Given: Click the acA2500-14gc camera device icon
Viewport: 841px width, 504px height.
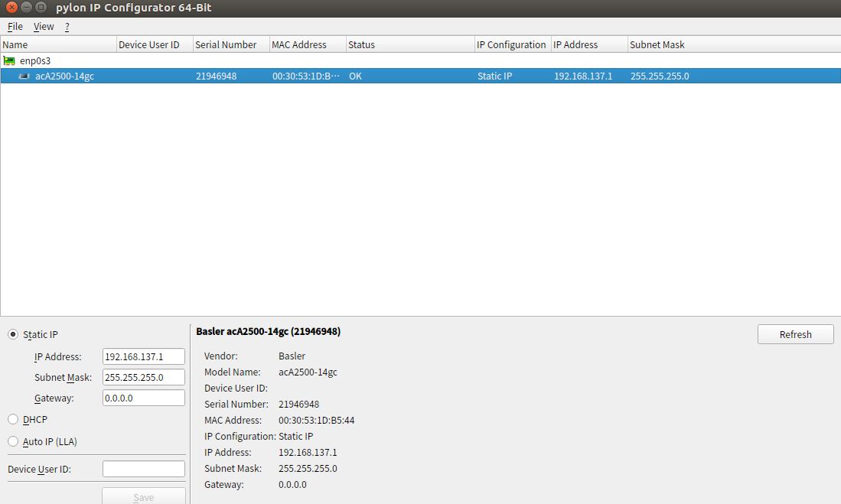Looking at the screenshot, I should click(24, 76).
